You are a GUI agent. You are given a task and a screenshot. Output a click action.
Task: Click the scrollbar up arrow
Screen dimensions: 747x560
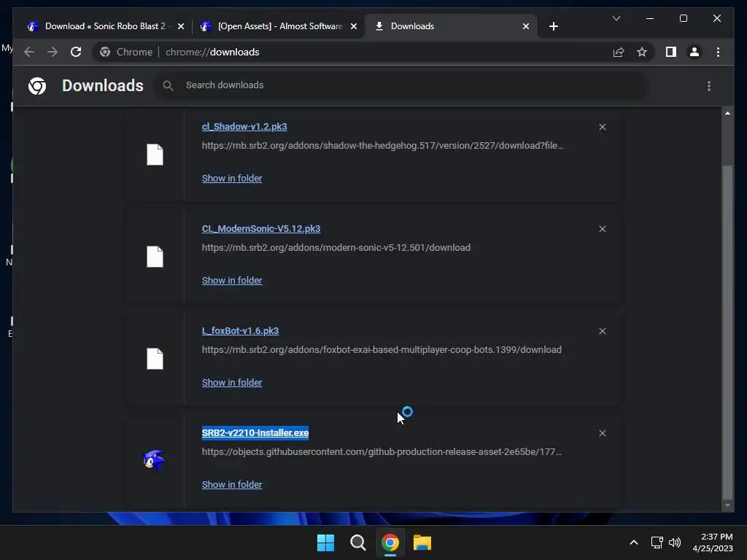pyautogui.click(x=727, y=113)
